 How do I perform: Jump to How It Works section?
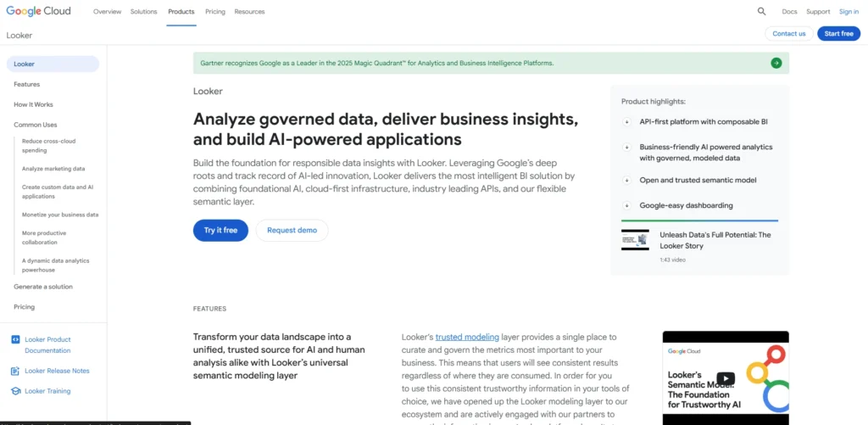pos(33,104)
